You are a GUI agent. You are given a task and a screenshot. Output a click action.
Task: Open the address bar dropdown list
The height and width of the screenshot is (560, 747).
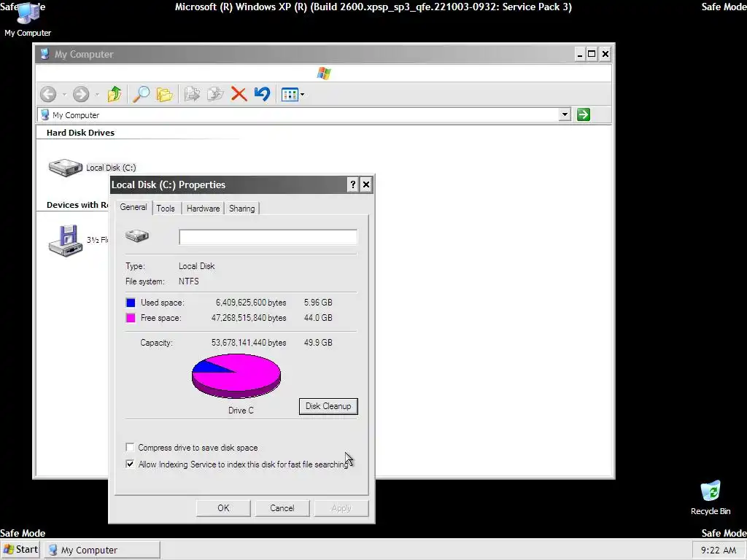565,114
